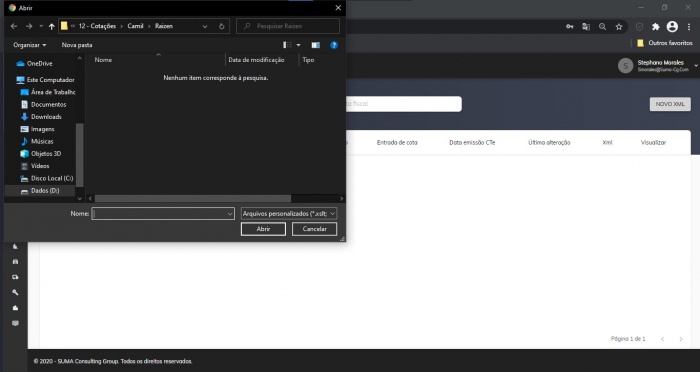
Task: Click the NOVO XML button
Action: pos(670,104)
